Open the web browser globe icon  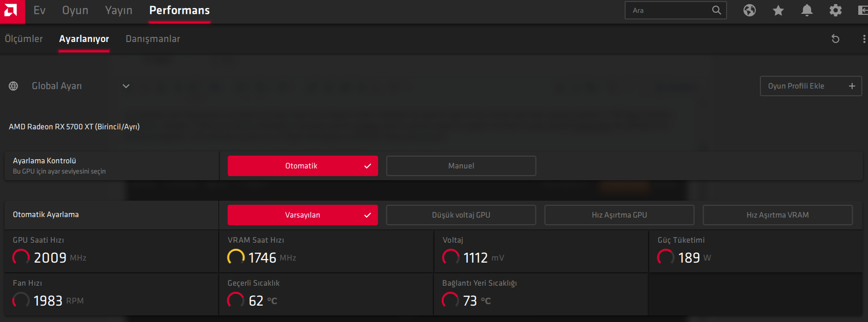click(x=750, y=10)
